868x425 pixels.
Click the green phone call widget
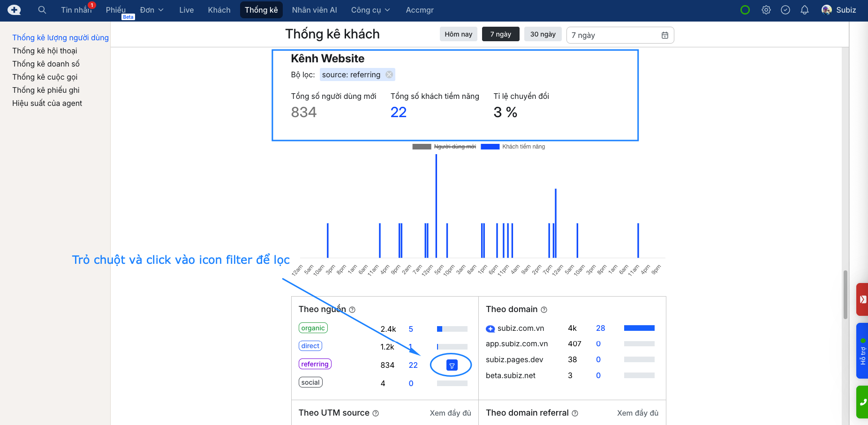862,402
